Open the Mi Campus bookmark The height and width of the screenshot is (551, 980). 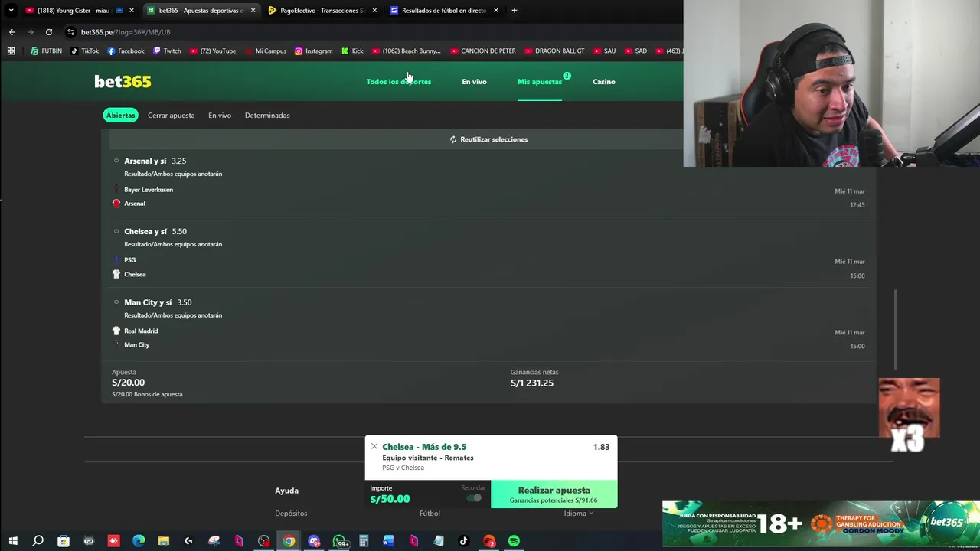pyautogui.click(x=265, y=51)
